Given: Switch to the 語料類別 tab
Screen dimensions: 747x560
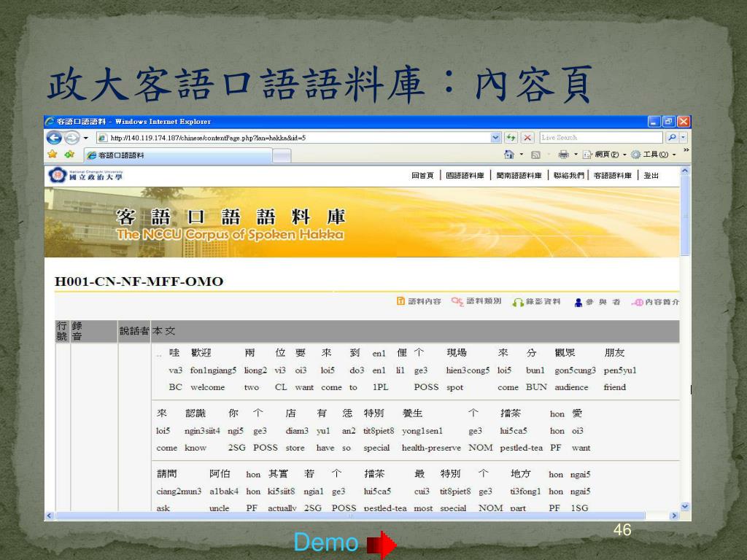Looking at the screenshot, I should 476,301.
